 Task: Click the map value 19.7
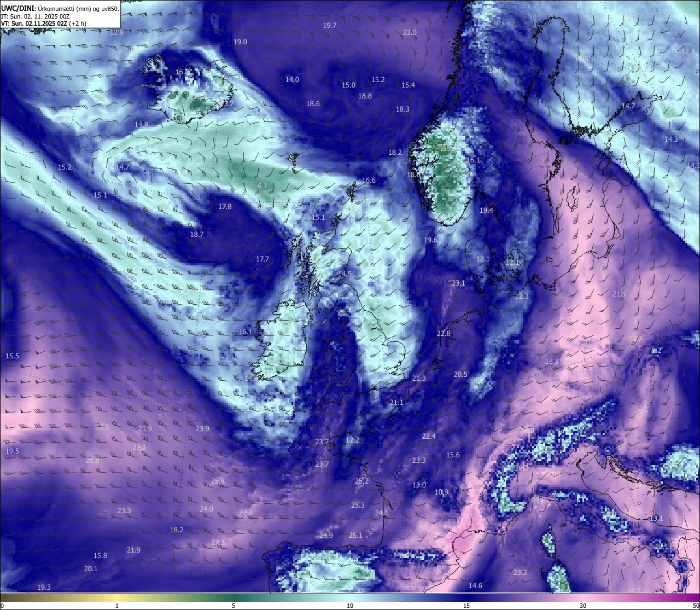pyautogui.click(x=330, y=26)
